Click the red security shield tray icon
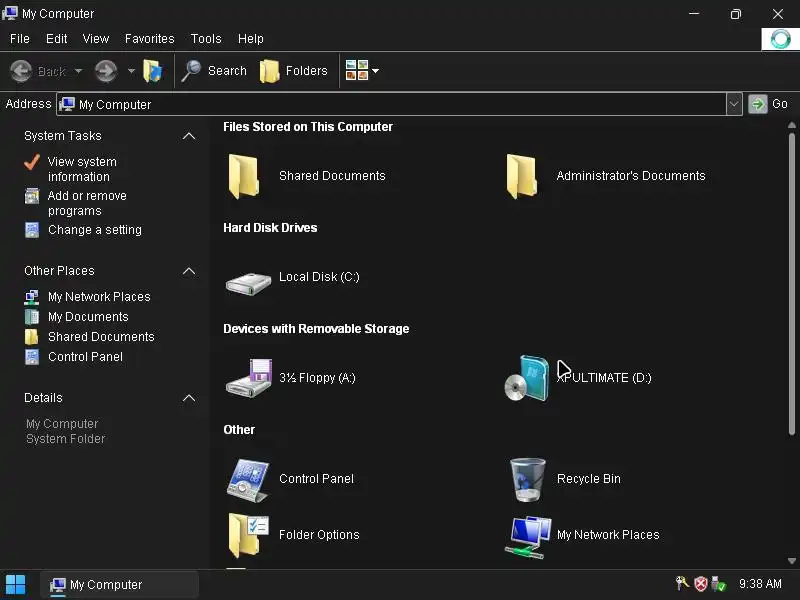The height and width of the screenshot is (600, 800). (701, 584)
